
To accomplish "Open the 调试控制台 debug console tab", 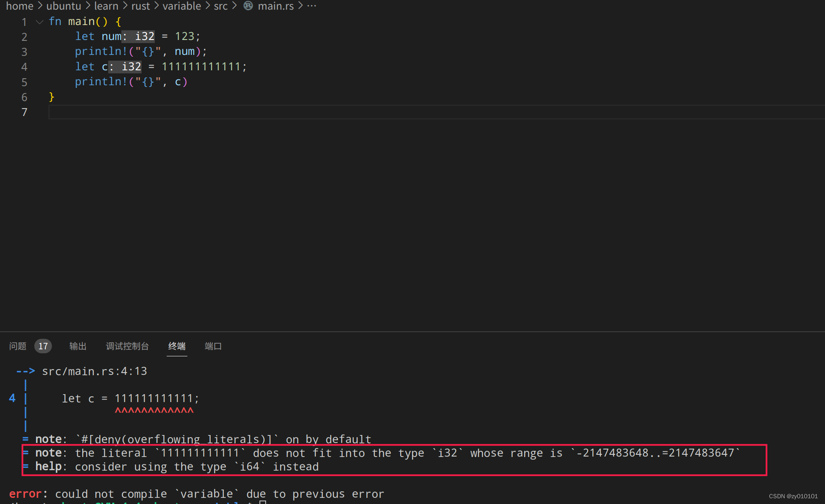I will 127,346.
